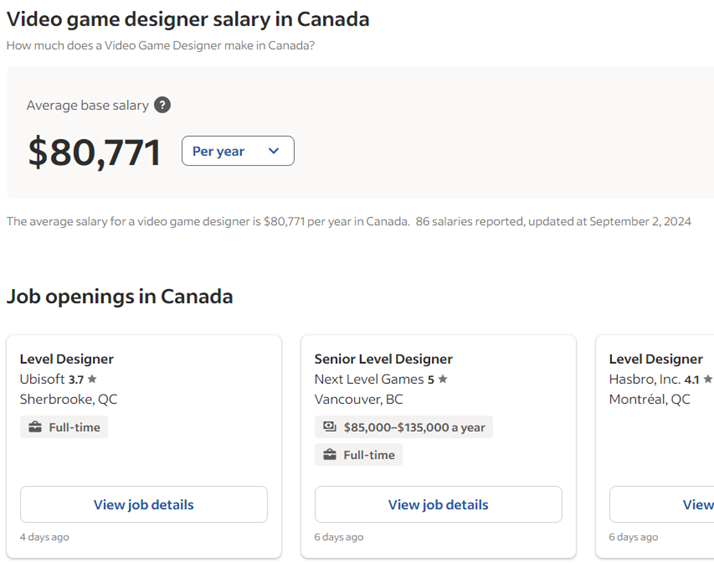Open the partially visible Hasbro View button
Viewport: 714px width, 563px height.
680,505
